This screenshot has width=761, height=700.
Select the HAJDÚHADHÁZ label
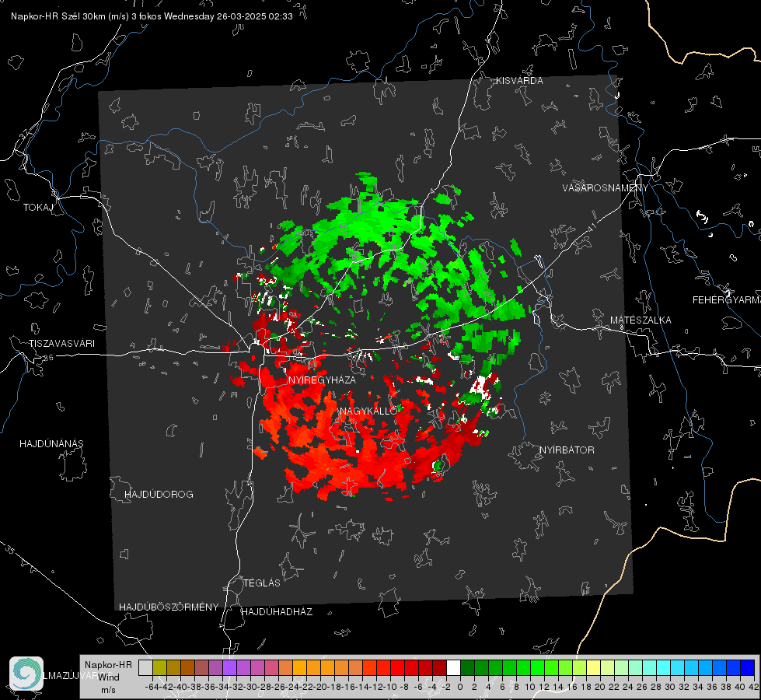[277, 611]
